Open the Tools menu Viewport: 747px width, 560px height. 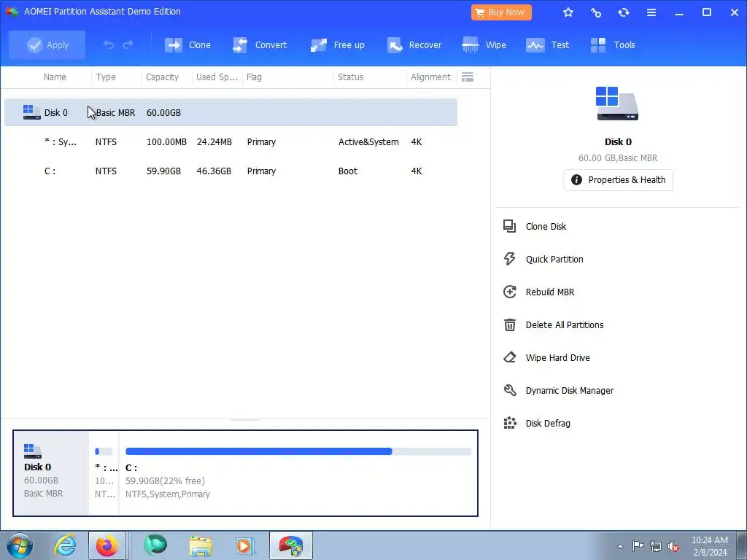[x=613, y=44]
